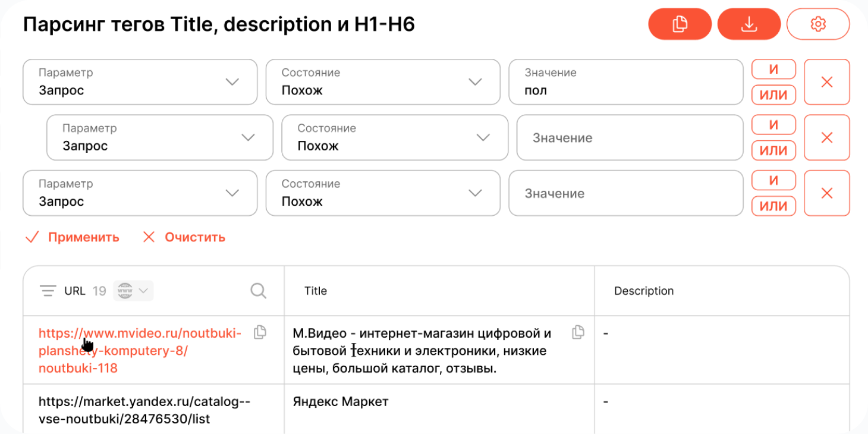The width and height of the screenshot is (868, 434).
Task: Click the И button in the "пол" filter row
Action: click(x=773, y=69)
